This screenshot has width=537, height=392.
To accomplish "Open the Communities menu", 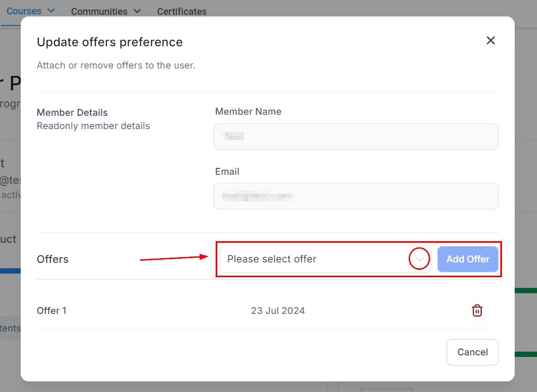I will pos(99,11).
